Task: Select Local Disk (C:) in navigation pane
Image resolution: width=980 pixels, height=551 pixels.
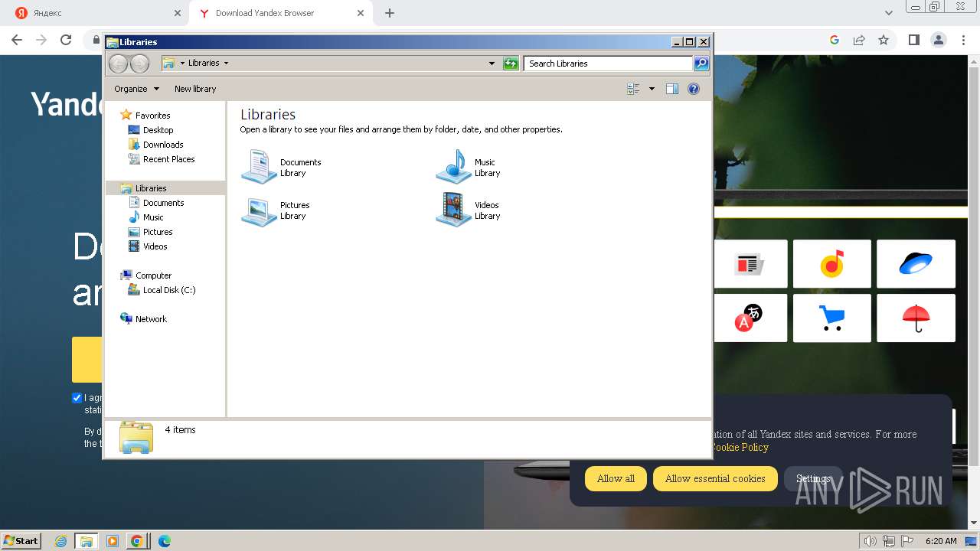Action: coord(168,290)
